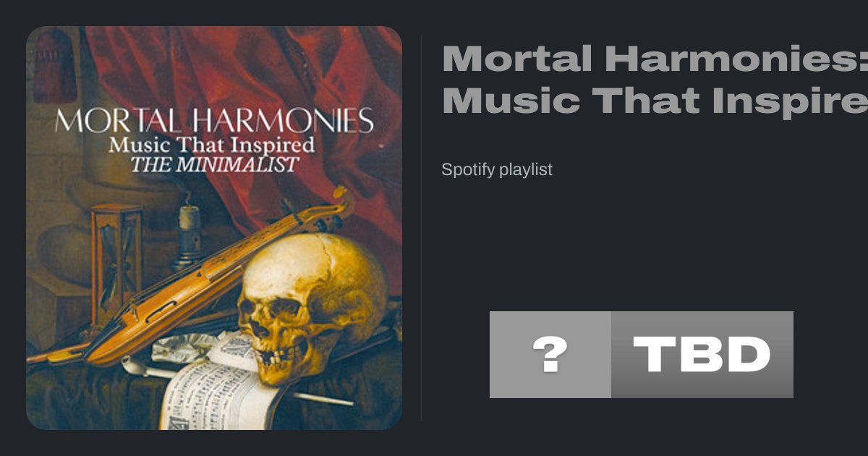Open the Mortal Harmonies playlist title
The height and width of the screenshot is (456, 868).
click(655, 79)
